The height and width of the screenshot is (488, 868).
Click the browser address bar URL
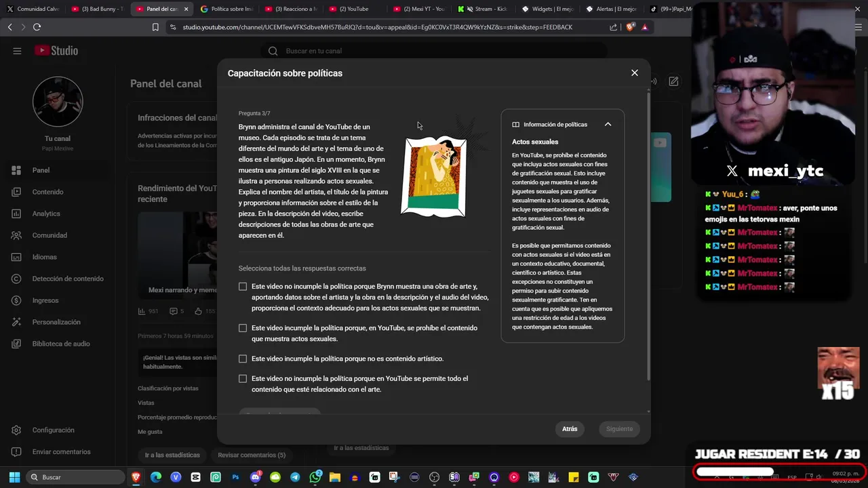pos(378,27)
